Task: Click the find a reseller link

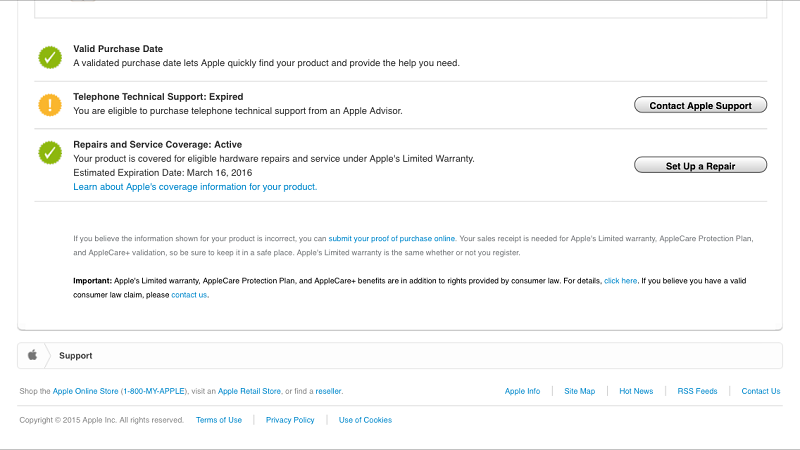Action: click(x=328, y=391)
